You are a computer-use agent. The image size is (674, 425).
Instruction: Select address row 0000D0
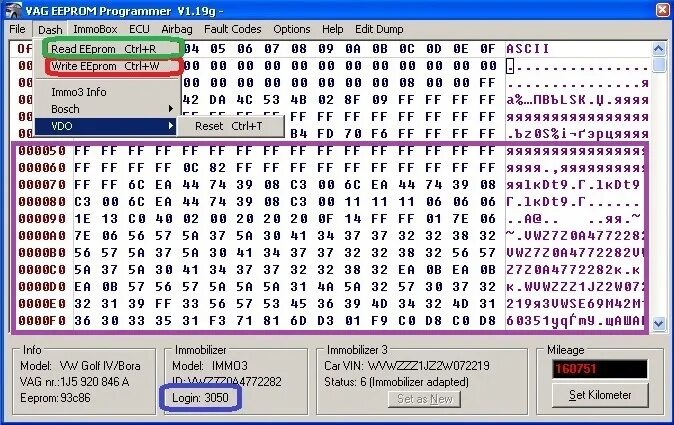[42, 287]
